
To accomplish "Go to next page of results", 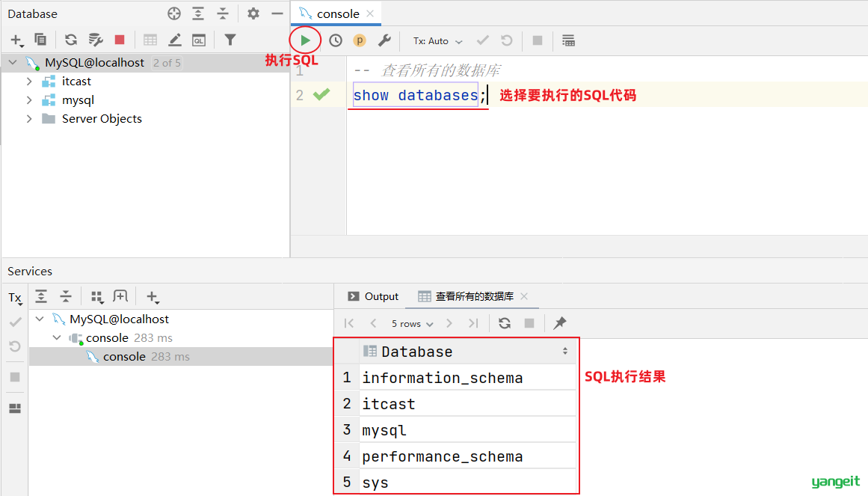I will pos(449,323).
